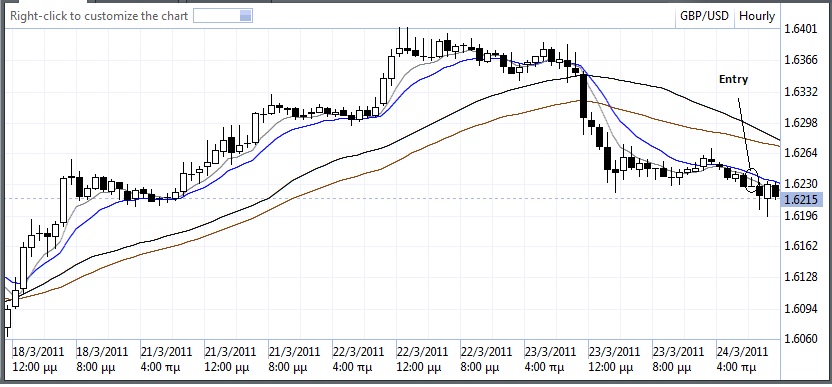This screenshot has width=832, height=387.
Task: Click the 1.6094 price axis label
Action: [x=800, y=308]
